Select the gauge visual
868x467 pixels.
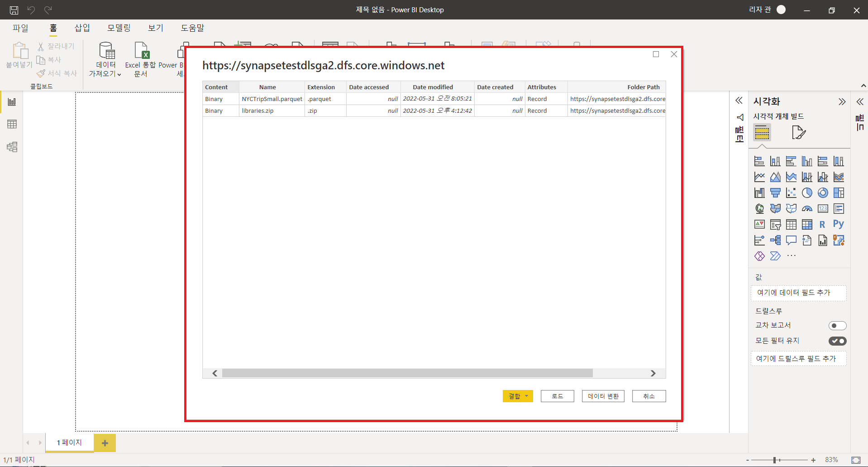click(807, 209)
